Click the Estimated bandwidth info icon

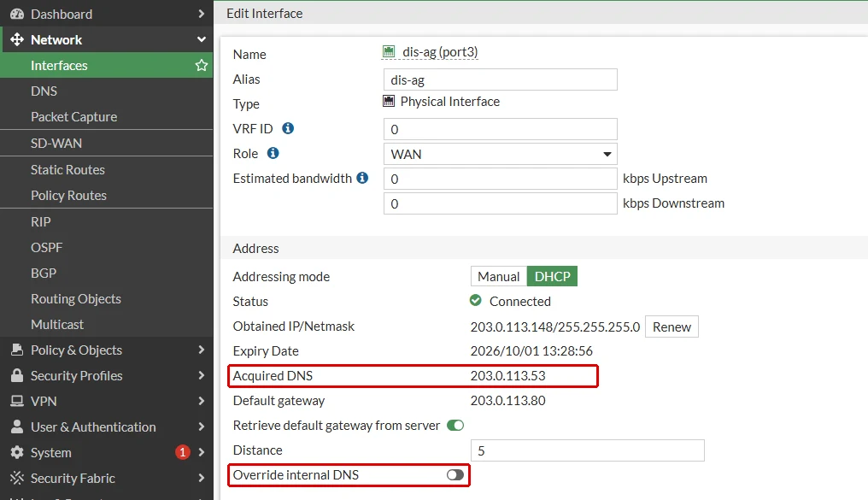362,178
